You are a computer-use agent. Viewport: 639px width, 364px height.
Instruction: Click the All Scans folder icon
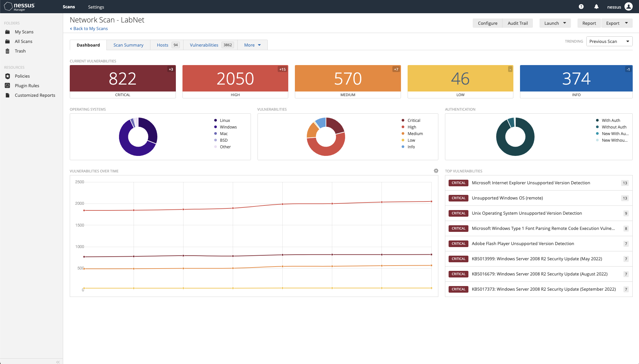pos(8,41)
